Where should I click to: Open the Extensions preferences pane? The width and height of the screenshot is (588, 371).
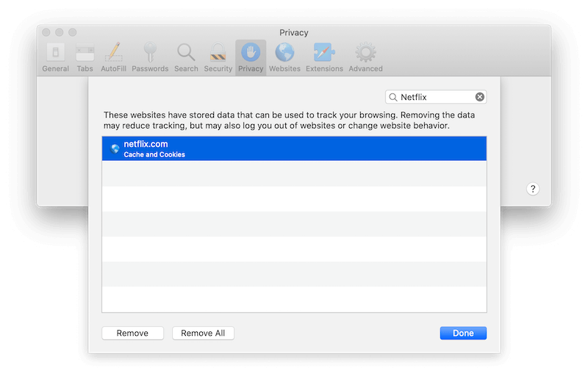coord(324,57)
